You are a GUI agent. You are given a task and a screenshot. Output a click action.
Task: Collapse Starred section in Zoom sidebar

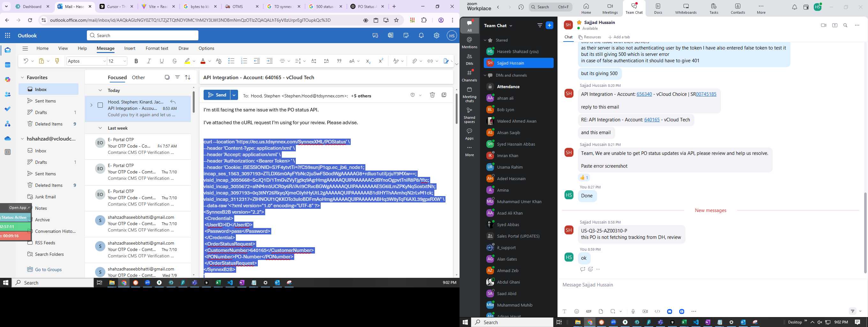485,40
